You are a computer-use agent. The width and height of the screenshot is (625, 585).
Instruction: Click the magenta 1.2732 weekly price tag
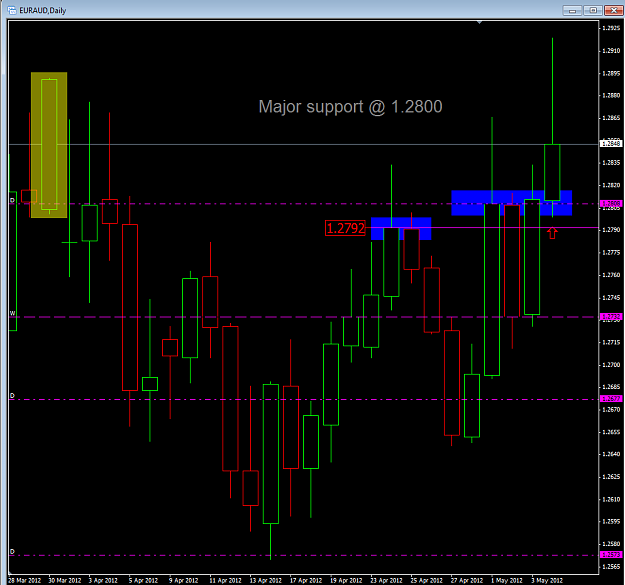611,317
